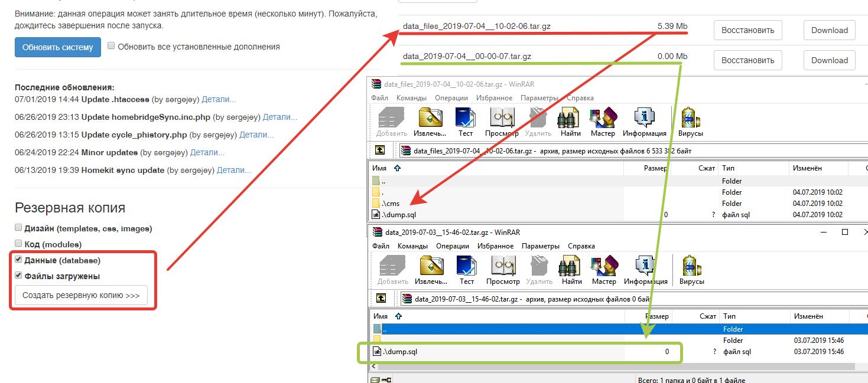
Task: Open Файл menu in data_2019-07-03 WinRAR window
Action: (381, 246)
